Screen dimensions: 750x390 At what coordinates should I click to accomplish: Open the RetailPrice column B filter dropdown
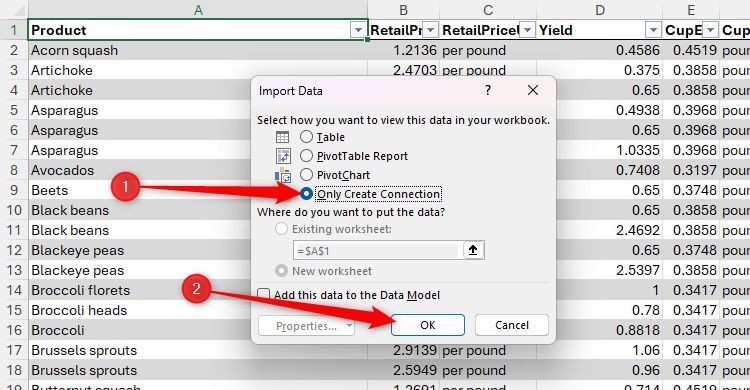pyautogui.click(x=430, y=31)
